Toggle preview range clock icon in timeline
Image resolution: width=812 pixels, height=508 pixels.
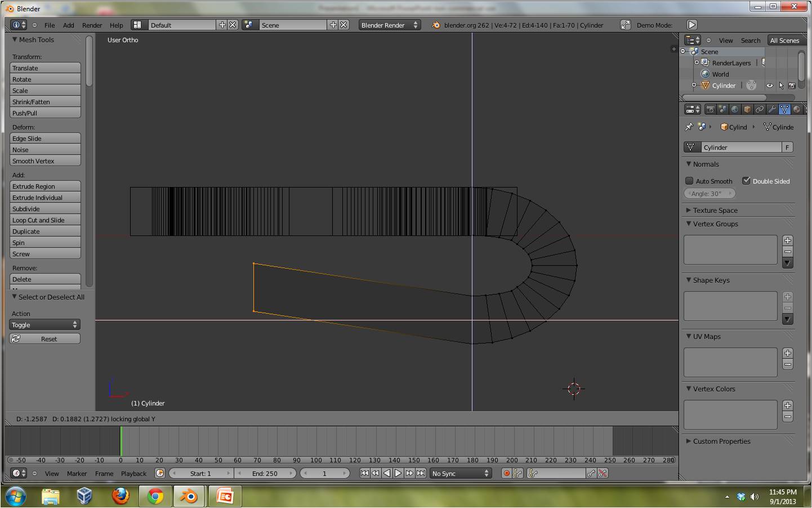160,473
